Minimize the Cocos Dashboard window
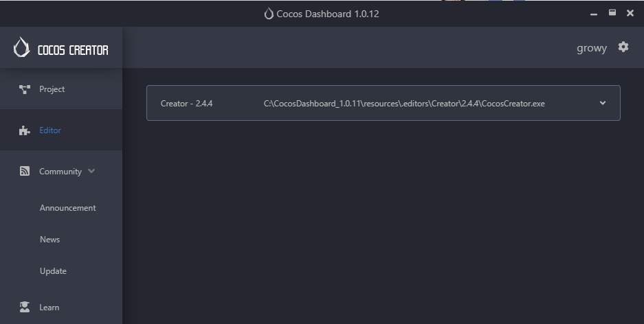Screen dimensions: 644x324 593,14
